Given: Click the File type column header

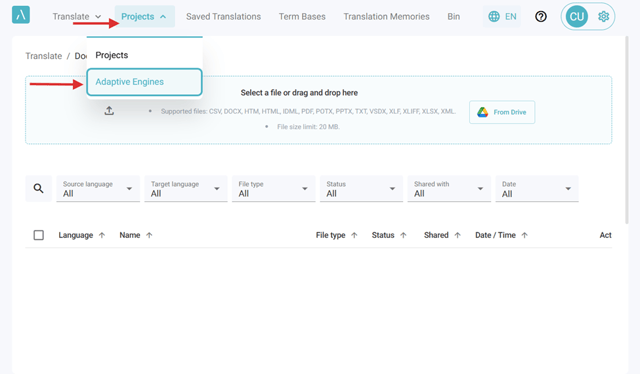Looking at the screenshot, I should click(331, 235).
